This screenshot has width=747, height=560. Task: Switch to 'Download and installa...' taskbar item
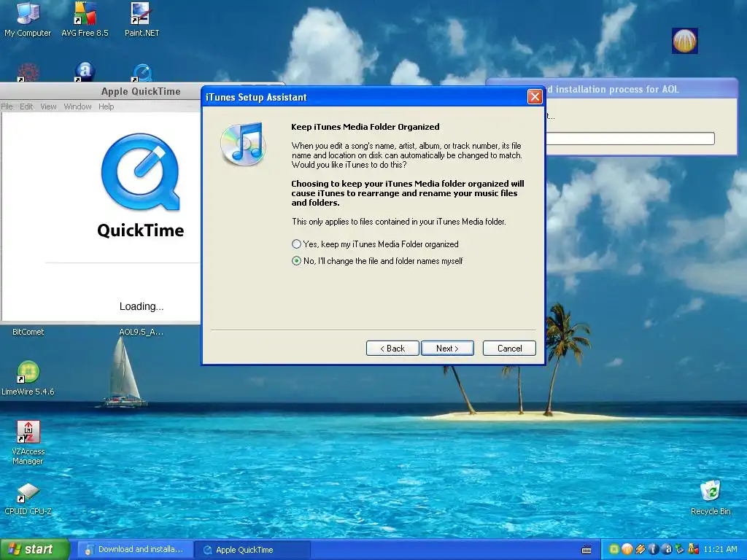pos(135,550)
